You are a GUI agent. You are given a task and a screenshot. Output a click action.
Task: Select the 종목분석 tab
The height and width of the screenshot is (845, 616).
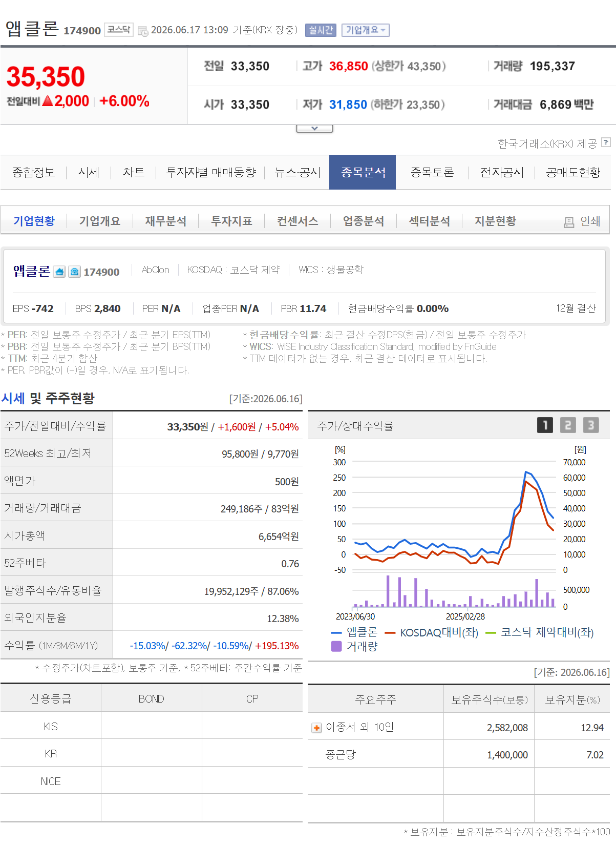[363, 172]
